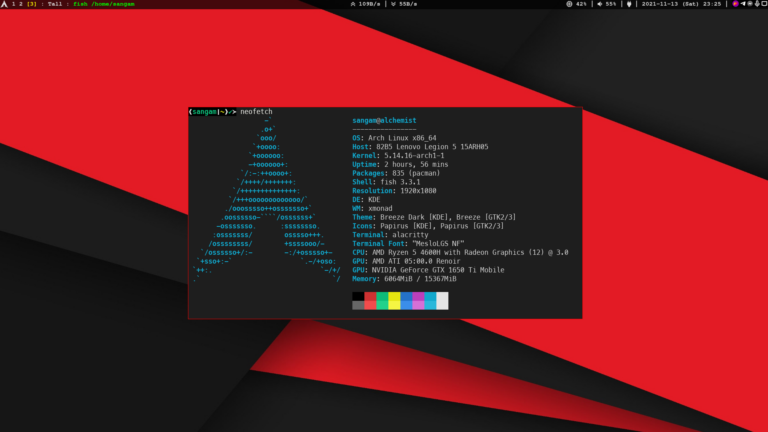Image resolution: width=768 pixels, height=432 pixels.
Task: Click the sangam@alchemist header
Action: pyautogui.click(x=384, y=120)
